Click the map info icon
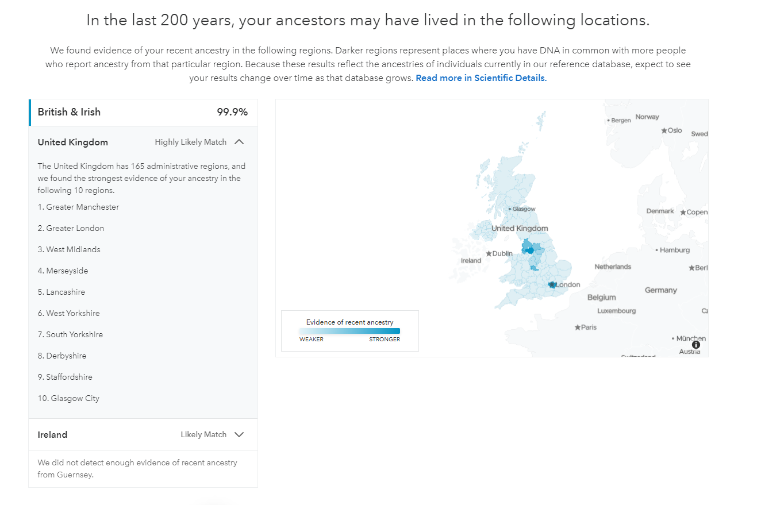 pyautogui.click(x=696, y=345)
